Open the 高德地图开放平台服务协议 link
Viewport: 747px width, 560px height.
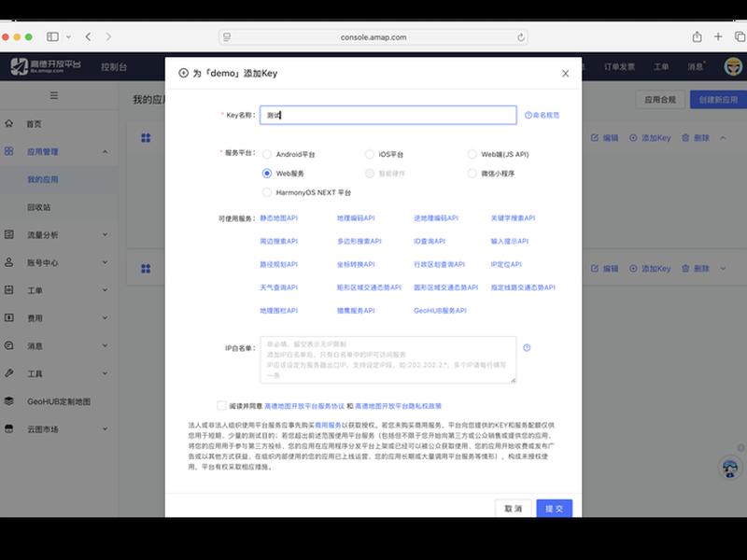coord(304,406)
